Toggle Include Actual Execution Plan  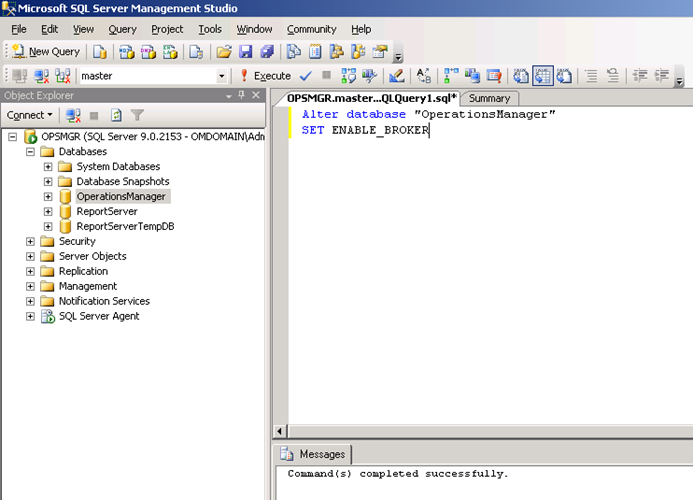451,76
